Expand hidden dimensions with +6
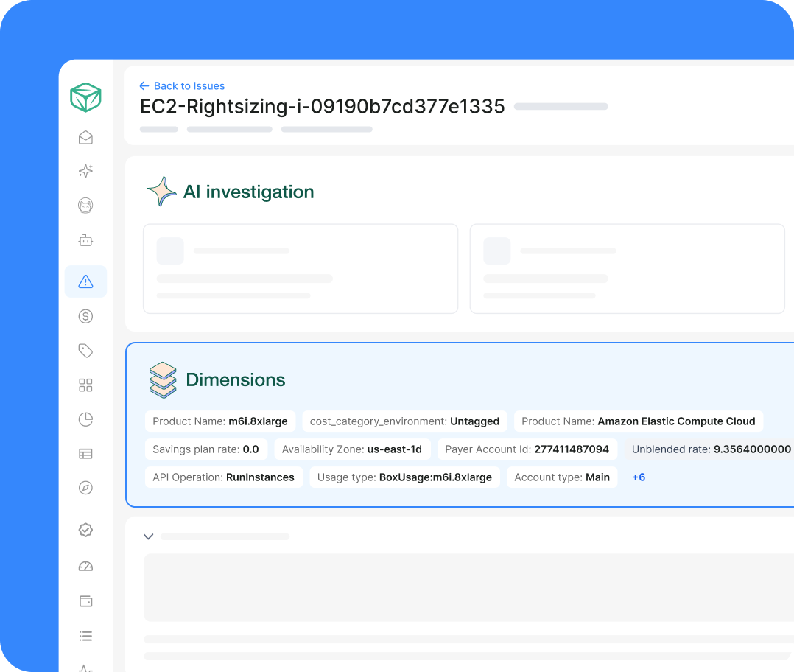Image resolution: width=794 pixels, height=672 pixels. (x=639, y=477)
